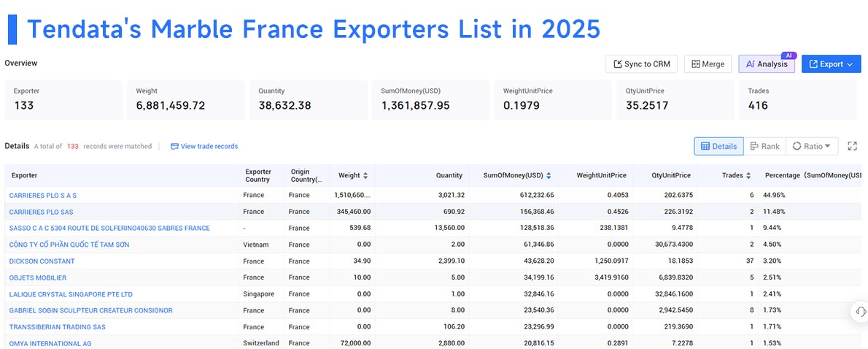Click the Sync to CRM button

click(642, 64)
